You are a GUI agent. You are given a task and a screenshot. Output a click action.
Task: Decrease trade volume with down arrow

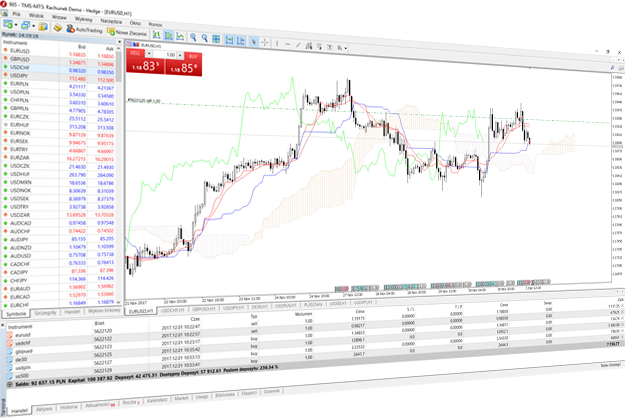click(149, 53)
